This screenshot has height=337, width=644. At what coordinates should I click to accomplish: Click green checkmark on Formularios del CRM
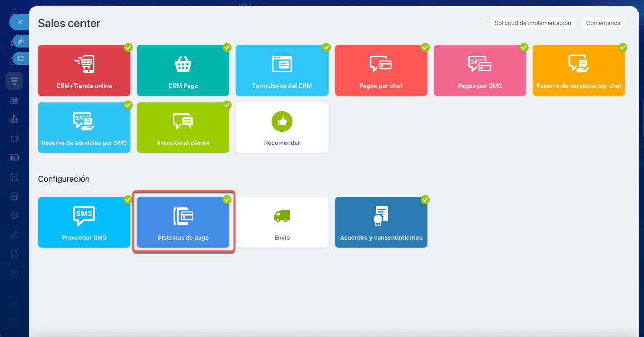[326, 47]
